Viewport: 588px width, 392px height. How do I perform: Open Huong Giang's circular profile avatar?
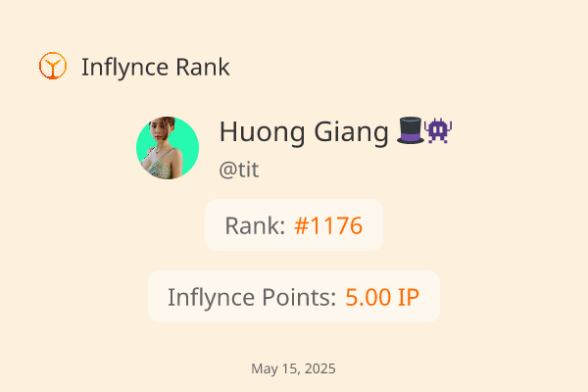[x=168, y=148]
